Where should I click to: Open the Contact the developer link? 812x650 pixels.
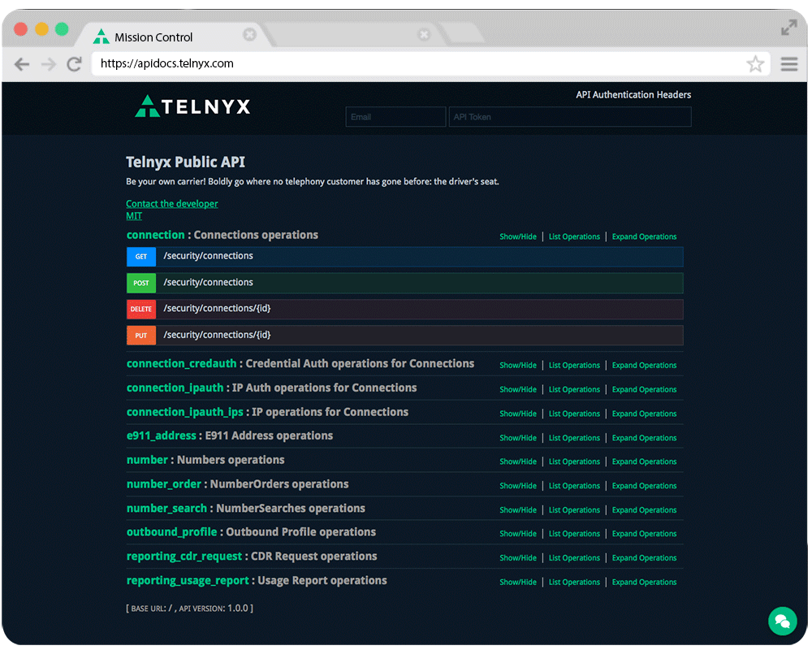[x=172, y=204]
